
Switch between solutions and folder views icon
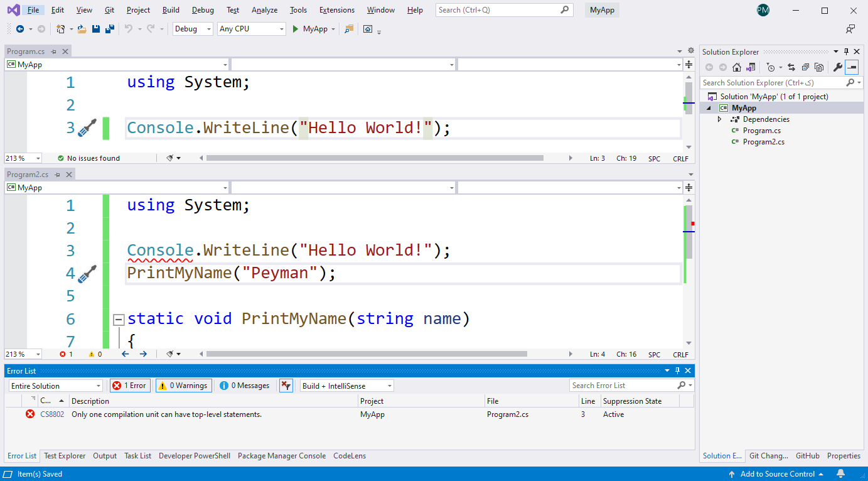click(750, 67)
